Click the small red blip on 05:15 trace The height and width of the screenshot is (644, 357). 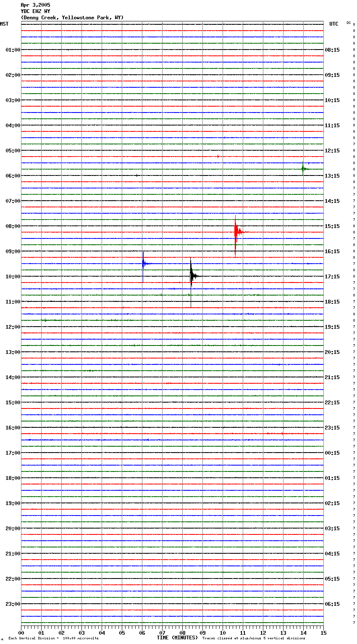pos(218,156)
